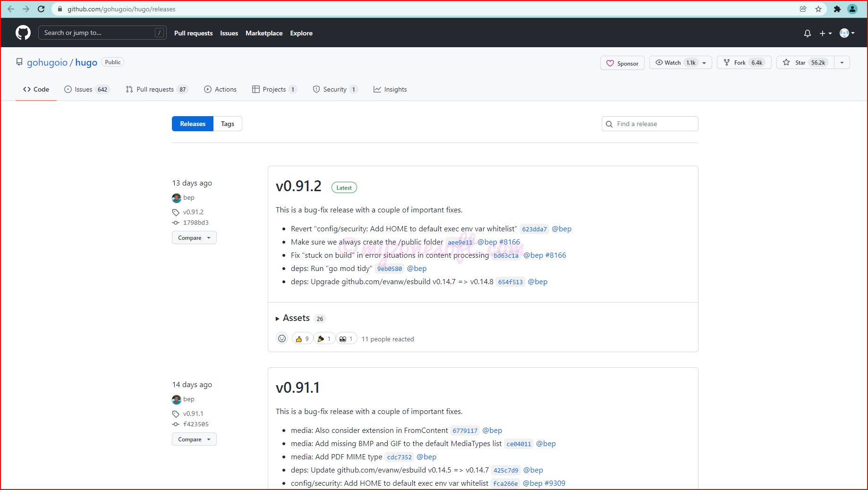This screenshot has width=868, height=490.
Task: Open Compare dropdown for v0.91.2
Action: click(x=194, y=237)
